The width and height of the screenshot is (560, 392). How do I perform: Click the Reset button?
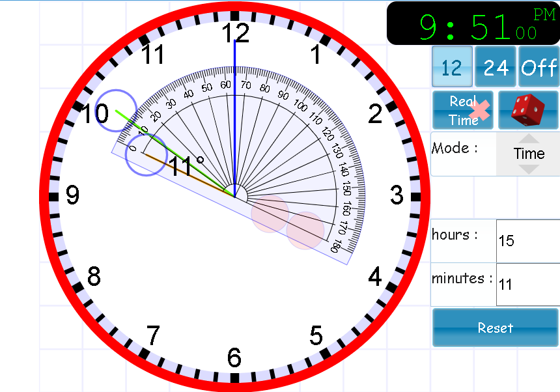(496, 328)
